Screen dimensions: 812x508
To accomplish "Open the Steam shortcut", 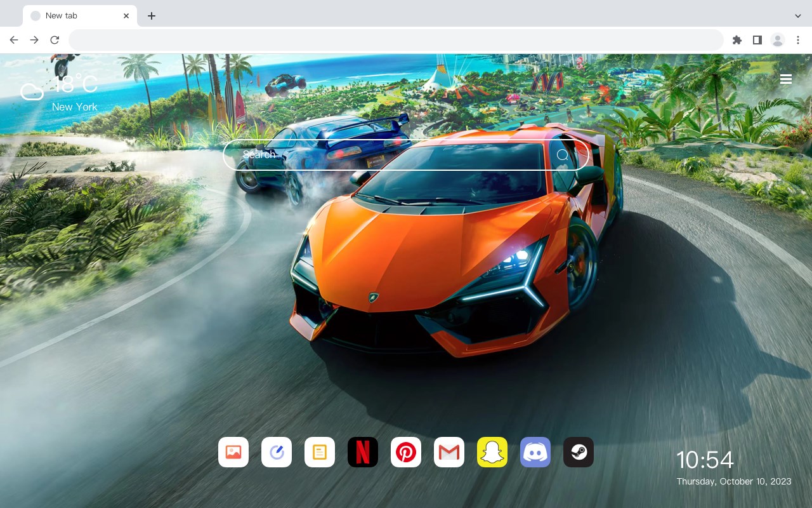I will click(579, 452).
